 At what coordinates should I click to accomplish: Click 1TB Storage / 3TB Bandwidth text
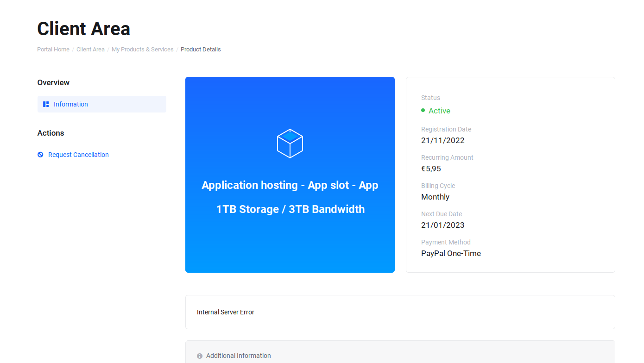click(x=290, y=209)
